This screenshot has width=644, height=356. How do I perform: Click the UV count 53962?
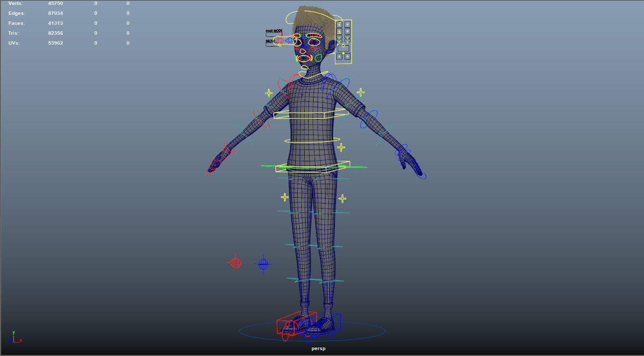pos(56,43)
